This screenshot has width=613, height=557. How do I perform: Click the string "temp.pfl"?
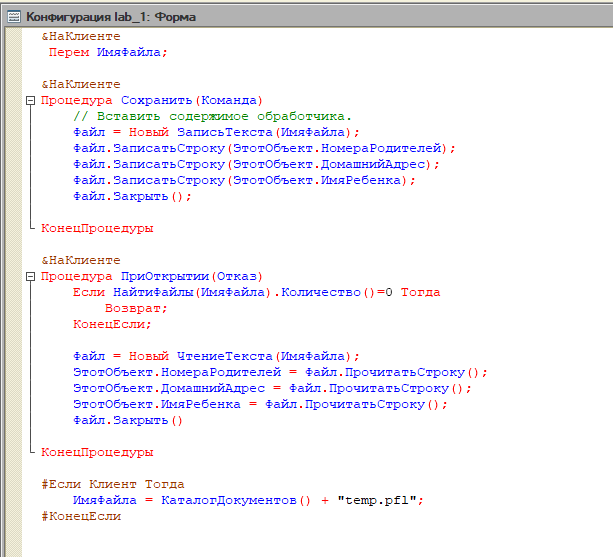pyautogui.click(x=377, y=500)
